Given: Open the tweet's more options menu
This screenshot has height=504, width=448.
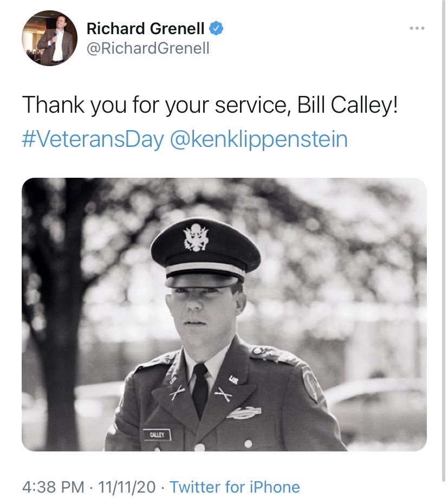Looking at the screenshot, I should 417,28.
